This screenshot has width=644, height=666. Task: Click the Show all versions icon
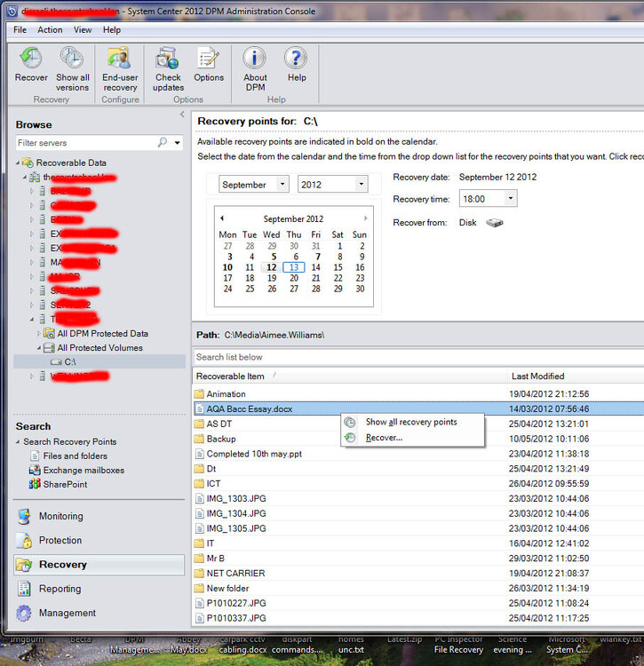tap(72, 58)
